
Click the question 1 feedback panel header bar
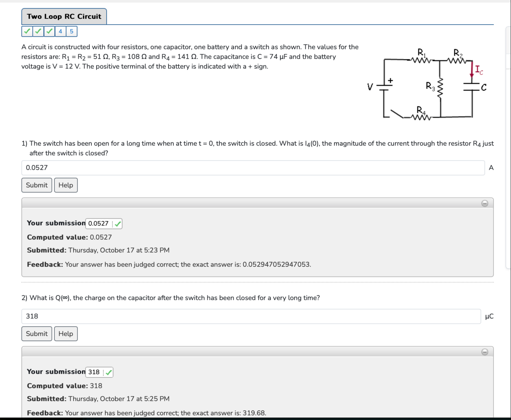(242, 203)
